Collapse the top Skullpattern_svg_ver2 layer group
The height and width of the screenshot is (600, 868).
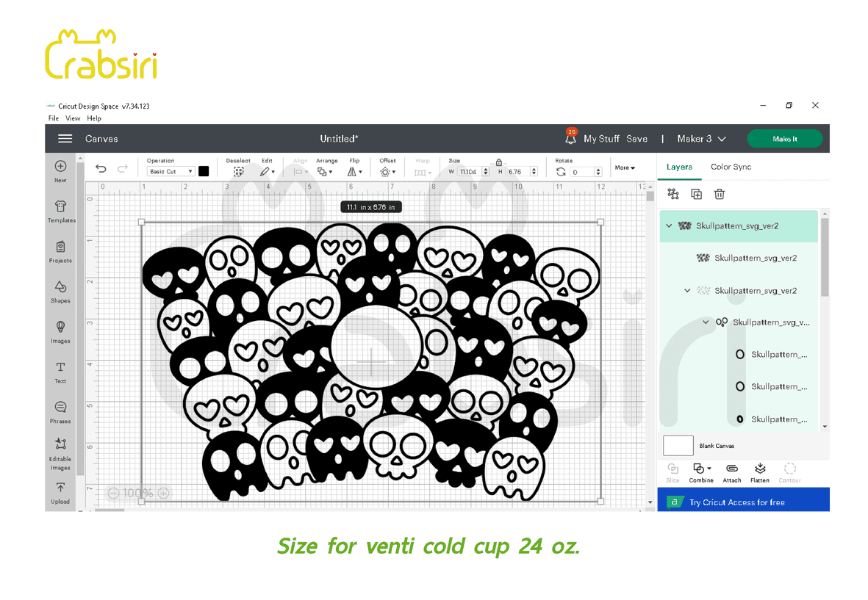click(669, 226)
